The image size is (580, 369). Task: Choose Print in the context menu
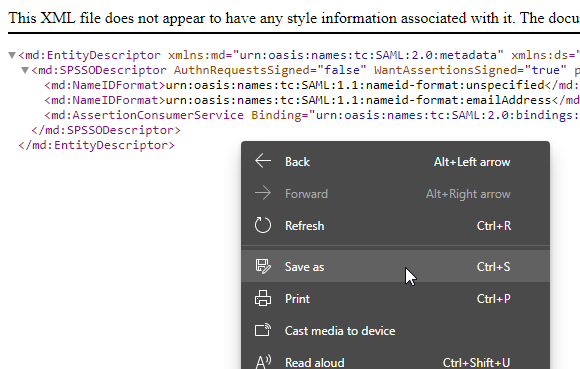(x=395, y=298)
